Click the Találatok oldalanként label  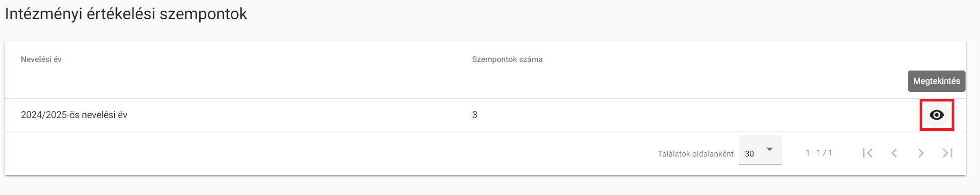(695, 154)
